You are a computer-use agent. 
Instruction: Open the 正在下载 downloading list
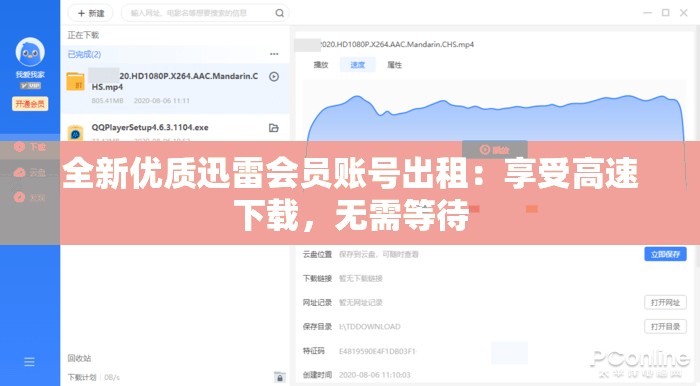[x=83, y=35]
